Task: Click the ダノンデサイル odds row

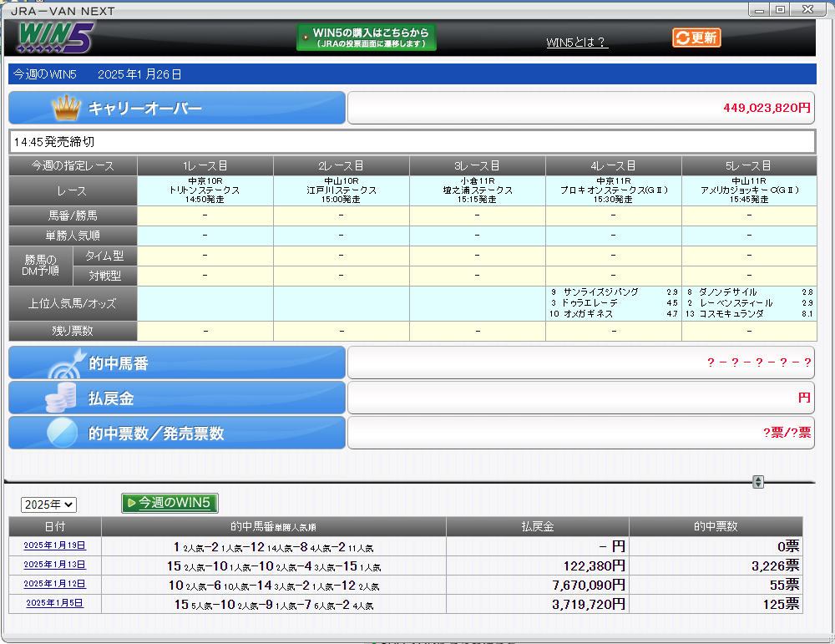Action: pyautogui.click(x=749, y=292)
